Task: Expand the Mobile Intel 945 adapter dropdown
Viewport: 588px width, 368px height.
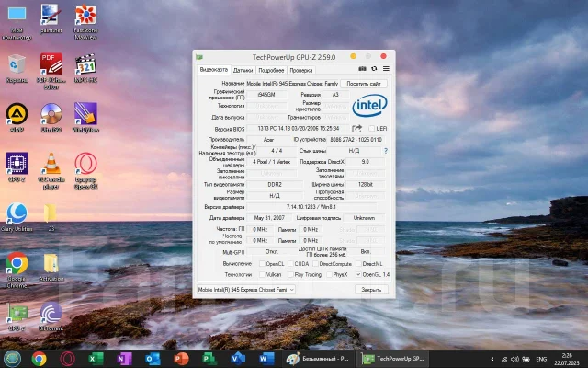Action: click(246, 290)
